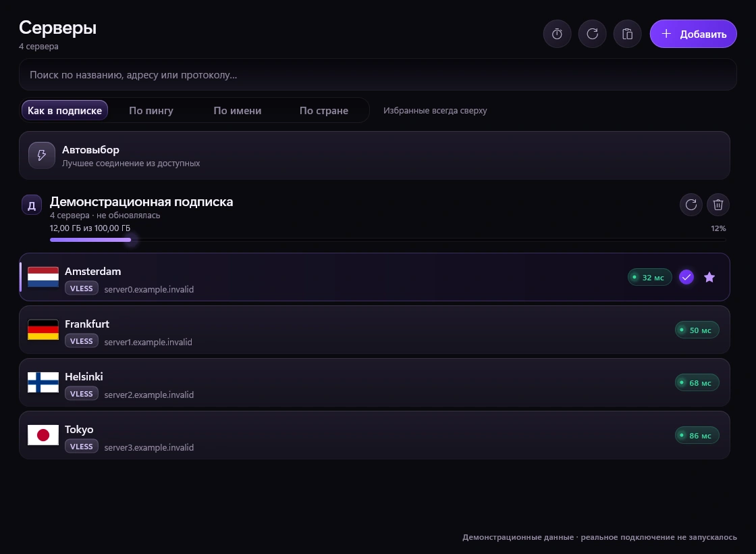Click Amsterdam's selected checkmark icon

[686, 277]
